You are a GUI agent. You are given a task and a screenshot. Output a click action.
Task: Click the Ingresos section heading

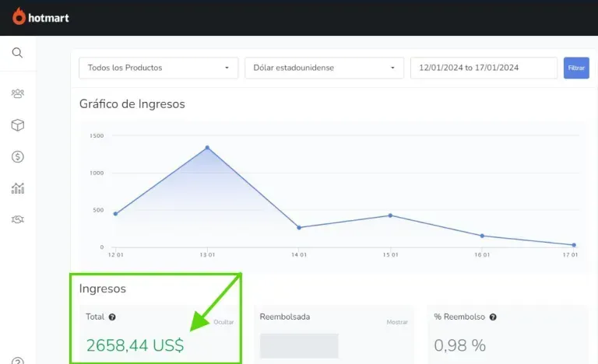click(x=103, y=289)
